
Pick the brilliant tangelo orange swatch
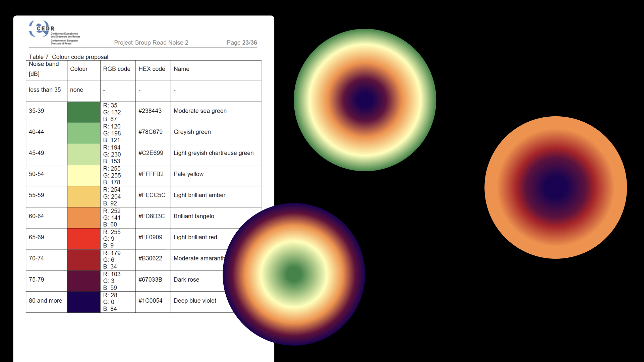click(x=83, y=218)
